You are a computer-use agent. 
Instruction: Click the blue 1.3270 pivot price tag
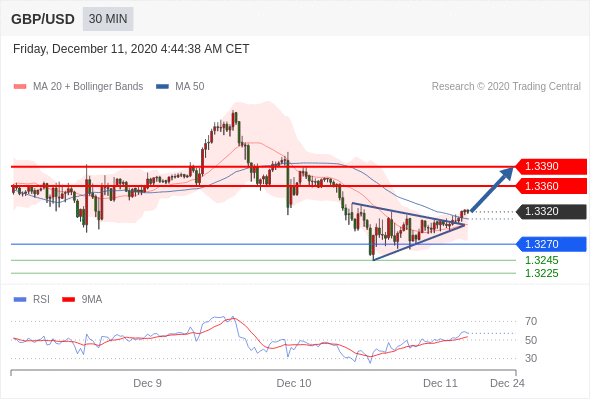(551, 244)
